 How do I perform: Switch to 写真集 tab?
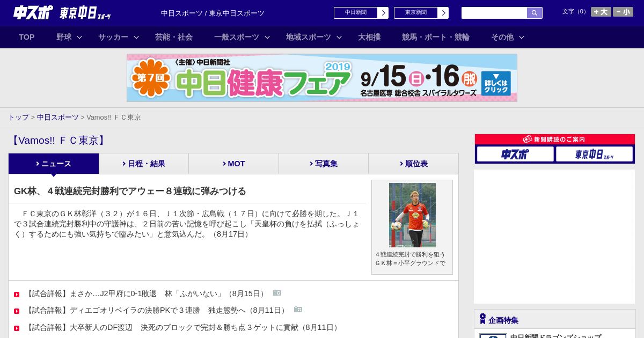(x=324, y=164)
